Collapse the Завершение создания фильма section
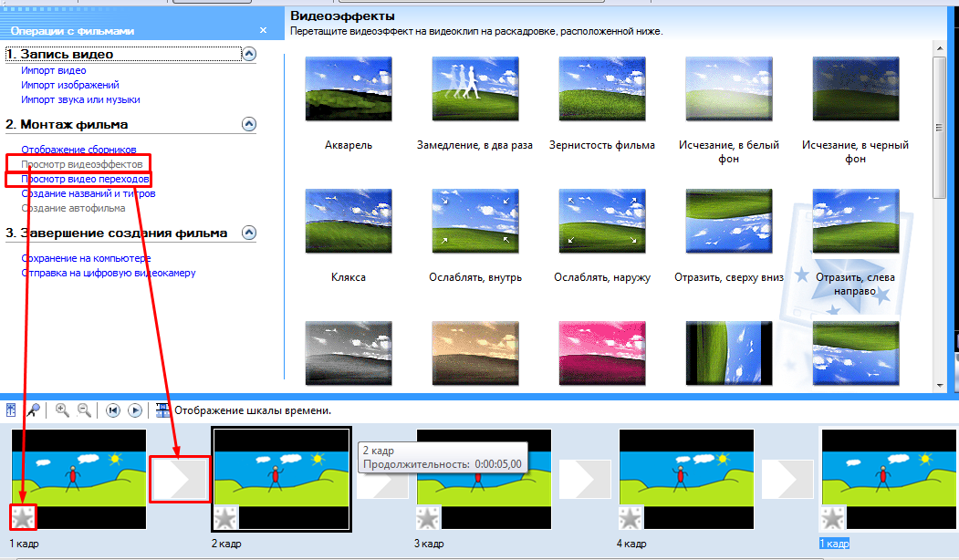Image resolution: width=959 pixels, height=560 pixels. (x=248, y=233)
